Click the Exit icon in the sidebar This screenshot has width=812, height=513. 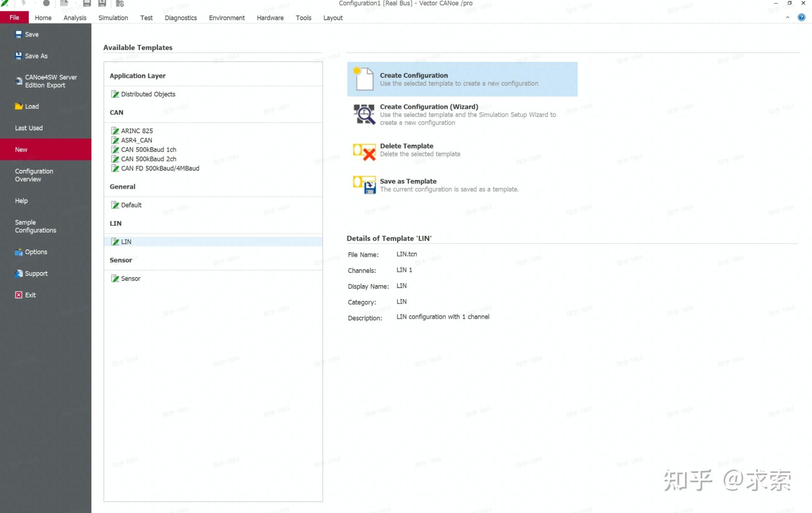(19, 295)
